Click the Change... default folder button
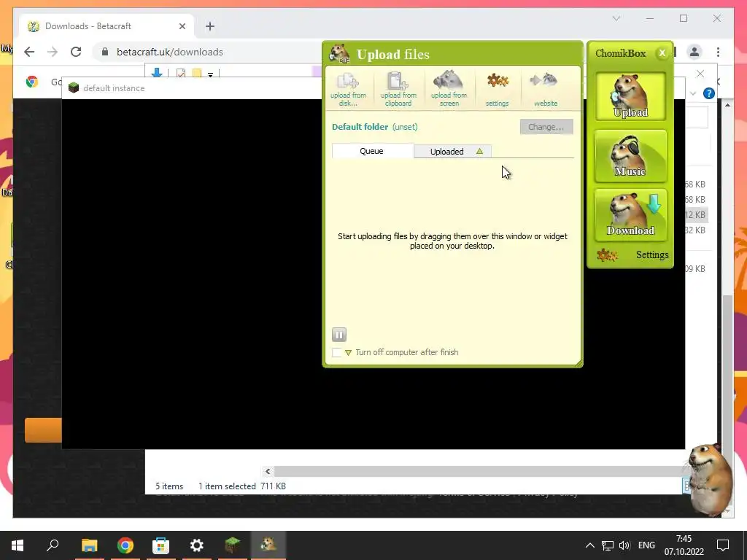This screenshot has height=560, width=747. click(546, 127)
